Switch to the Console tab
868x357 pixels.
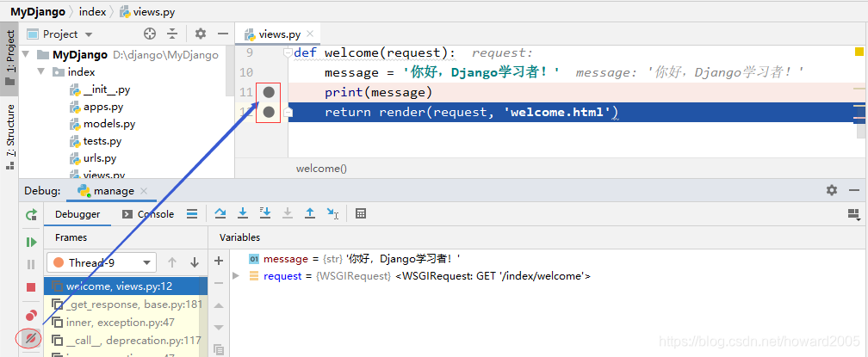coord(148,214)
